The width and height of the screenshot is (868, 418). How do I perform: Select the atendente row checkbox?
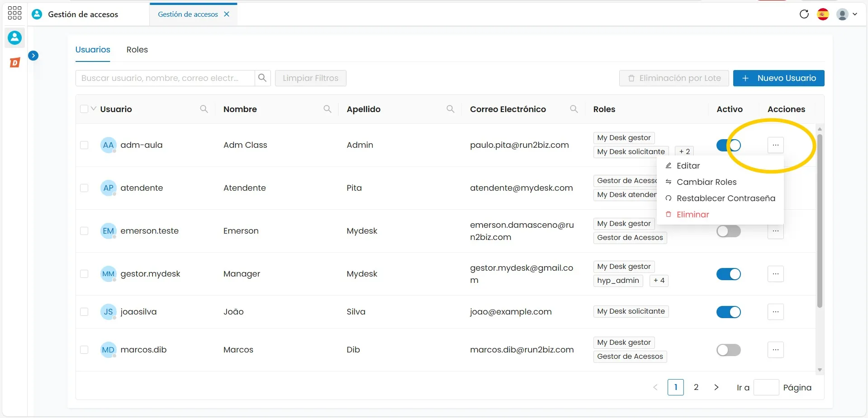[84, 188]
